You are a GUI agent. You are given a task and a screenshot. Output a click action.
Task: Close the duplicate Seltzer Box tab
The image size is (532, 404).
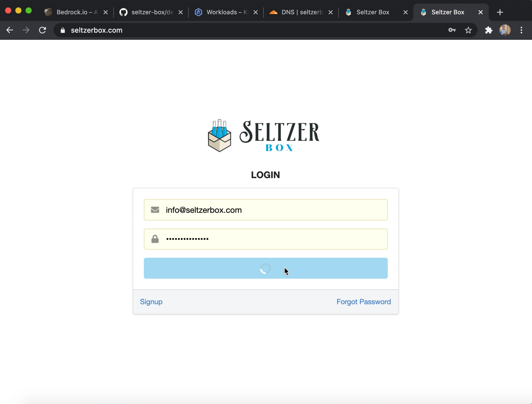[x=405, y=12]
